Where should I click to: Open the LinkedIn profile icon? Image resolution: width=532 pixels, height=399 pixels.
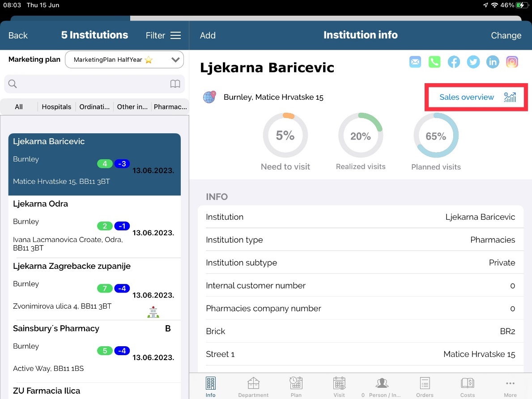tap(493, 62)
